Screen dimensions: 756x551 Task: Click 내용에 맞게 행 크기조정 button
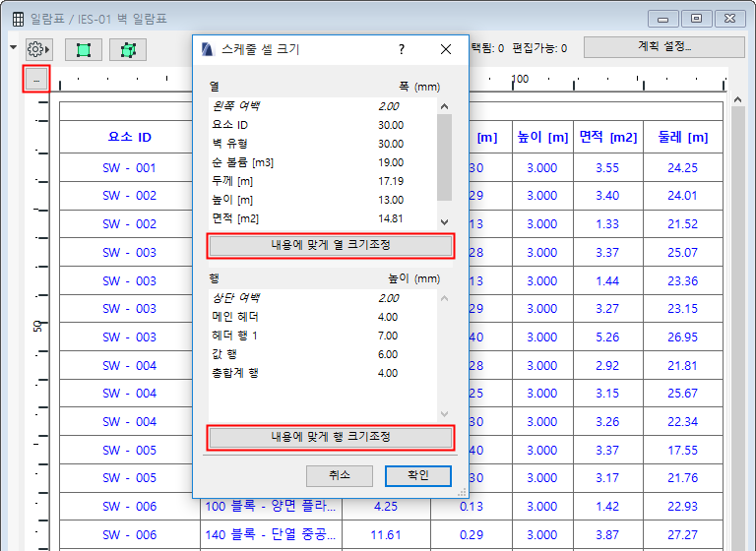(331, 437)
